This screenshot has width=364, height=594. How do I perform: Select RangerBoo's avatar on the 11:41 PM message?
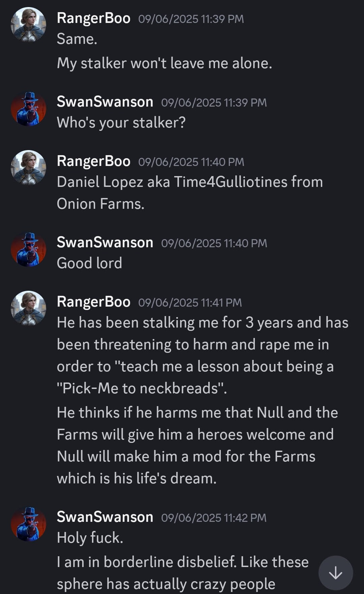[x=28, y=308]
